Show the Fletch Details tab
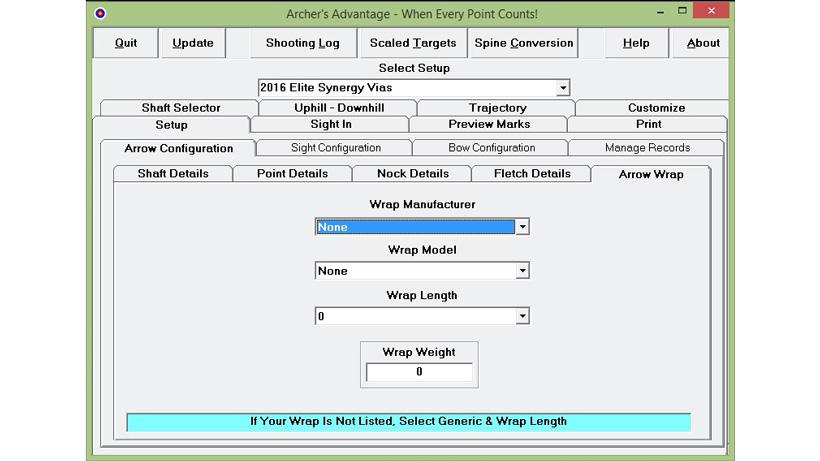Viewport: 820px width, 461px height. [532, 174]
